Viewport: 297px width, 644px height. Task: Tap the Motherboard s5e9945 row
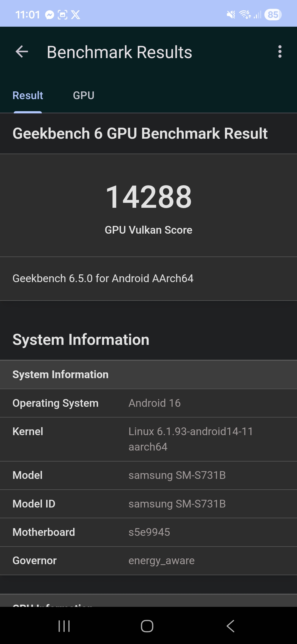(x=148, y=532)
